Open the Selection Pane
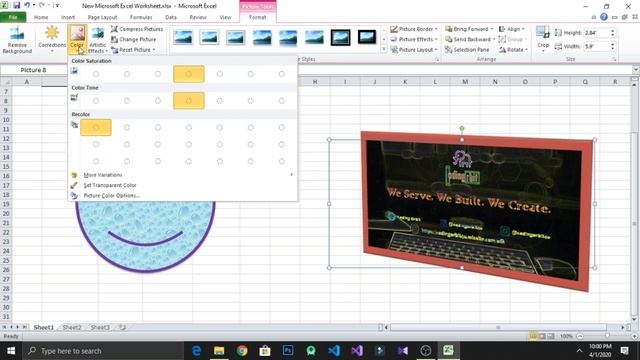The height and width of the screenshot is (360, 640). pyautogui.click(x=467, y=49)
